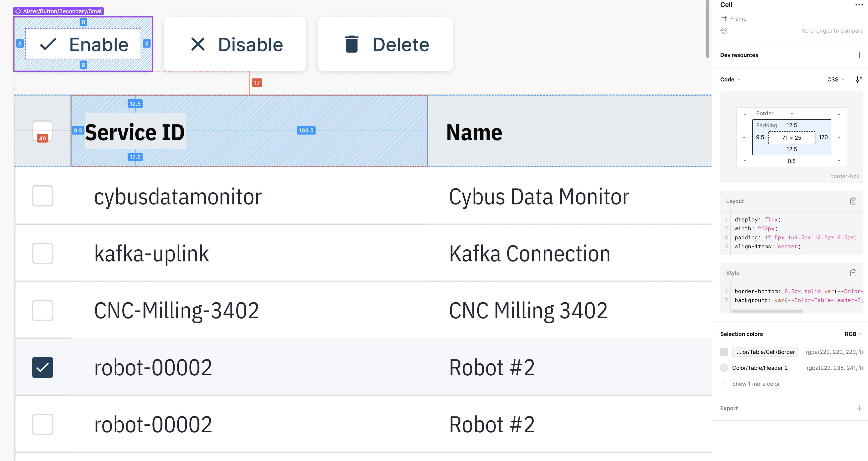
Task: Click the frame icon beside Frame label
Action: point(724,19)
